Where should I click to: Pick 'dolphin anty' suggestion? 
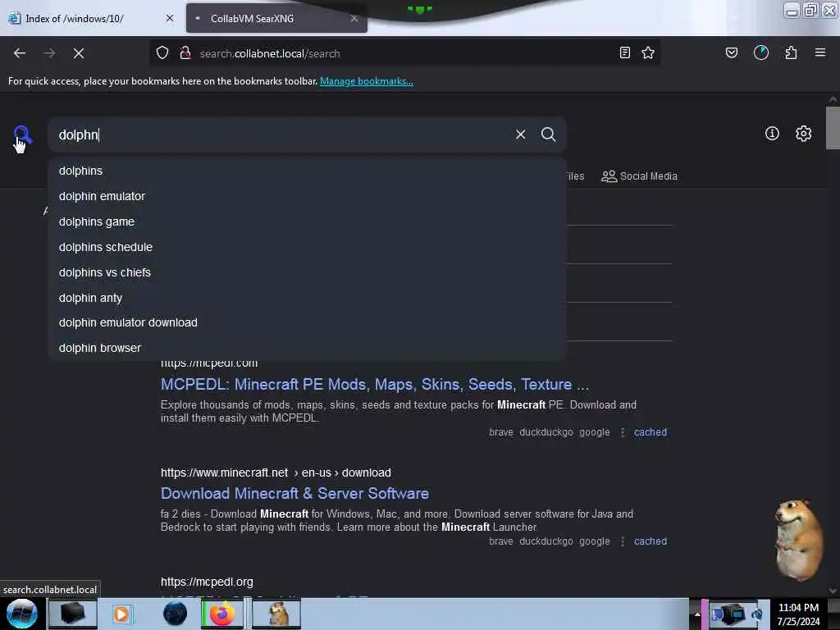(308, 298)
